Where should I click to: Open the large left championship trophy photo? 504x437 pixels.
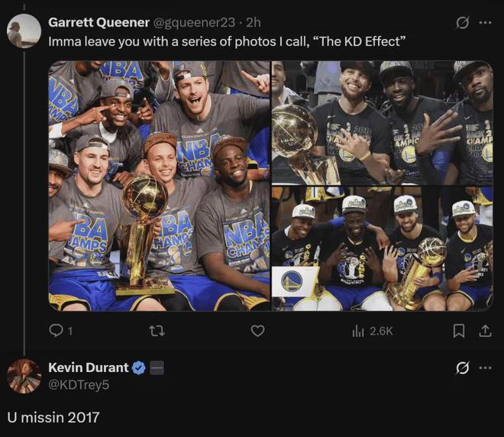[159, 186]
